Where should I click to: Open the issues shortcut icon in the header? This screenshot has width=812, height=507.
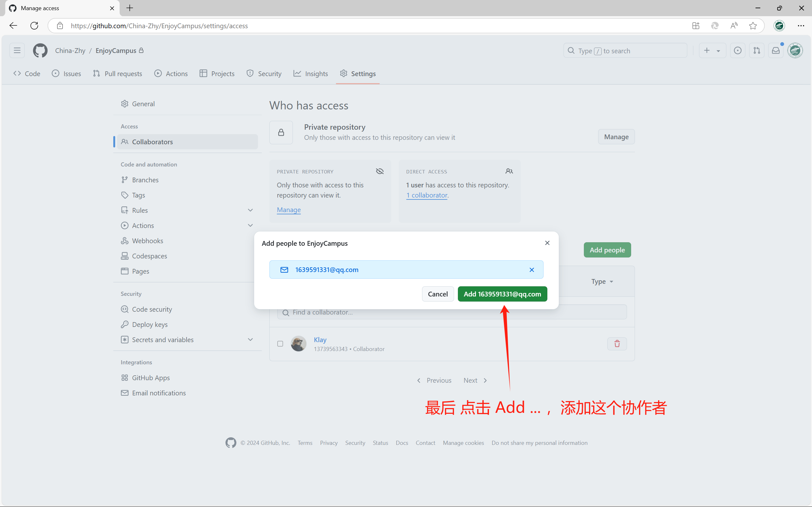(x=737, y=51)
